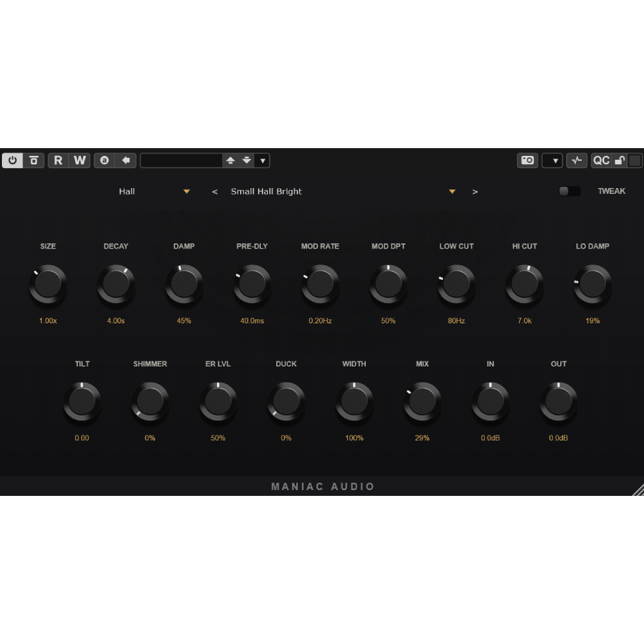Image resolution: width=644 pixels, height=644 pixels.
Task: Click the 0% duck value
Action: pyautogui.click(x=287, y=438)
